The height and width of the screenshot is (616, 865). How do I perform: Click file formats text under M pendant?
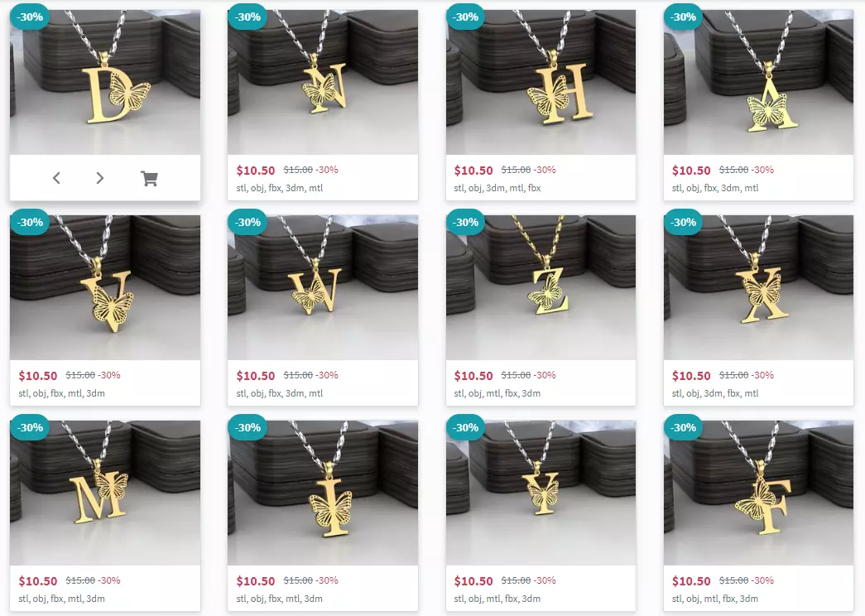[62, 599]
